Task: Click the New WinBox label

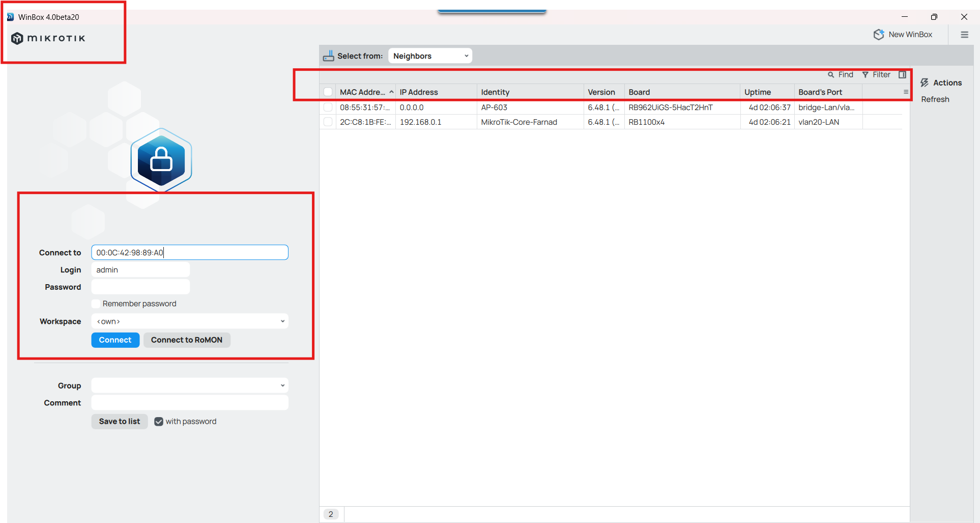Action: coord(910,35)
